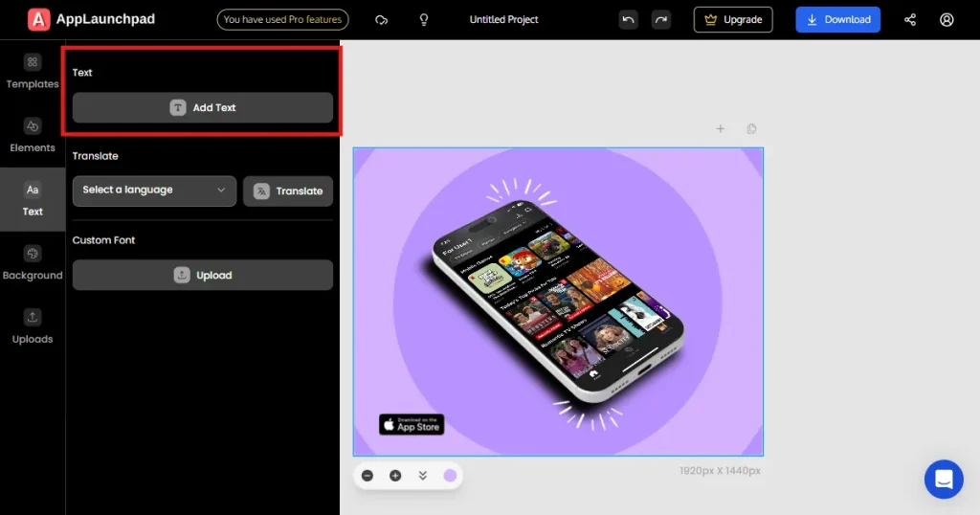The image size is (980, 515).
Task: Open the purple background color swatch
Action: tap(450, 476)
